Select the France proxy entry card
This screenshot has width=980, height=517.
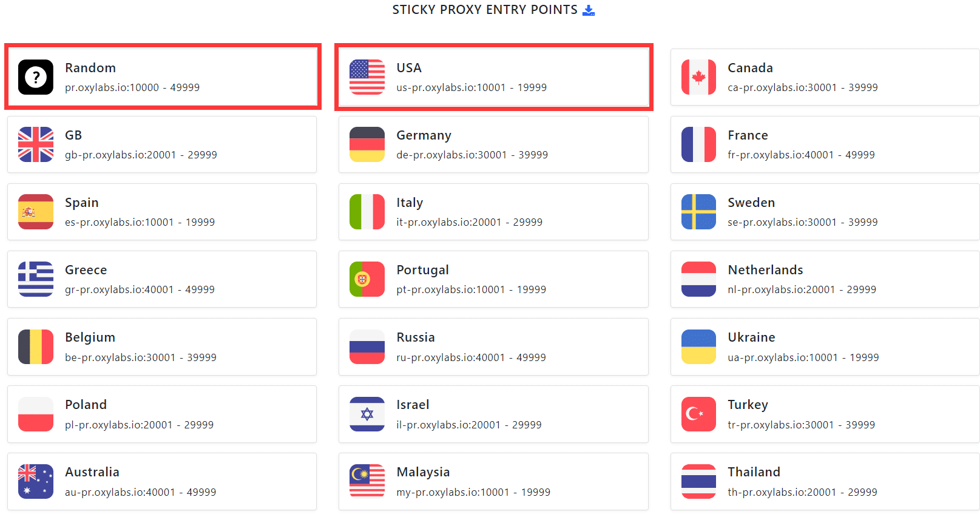click(x=825, y=144)
